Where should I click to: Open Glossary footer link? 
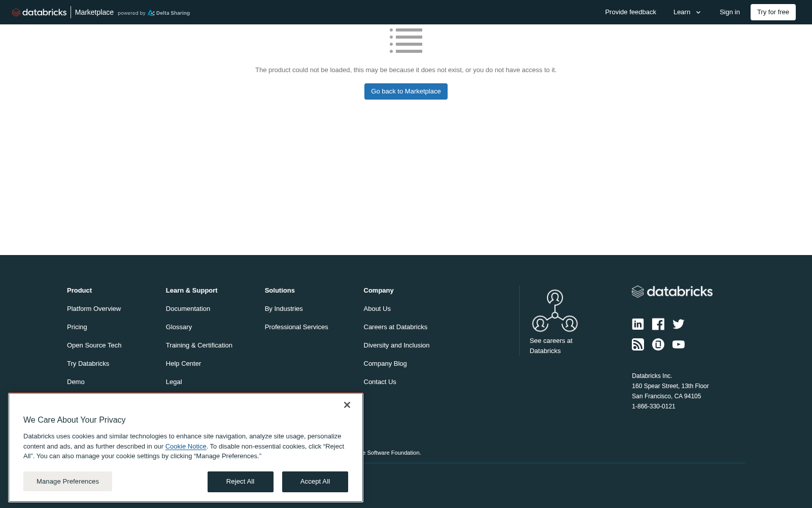pyautogui.click(x=179, y=327)
